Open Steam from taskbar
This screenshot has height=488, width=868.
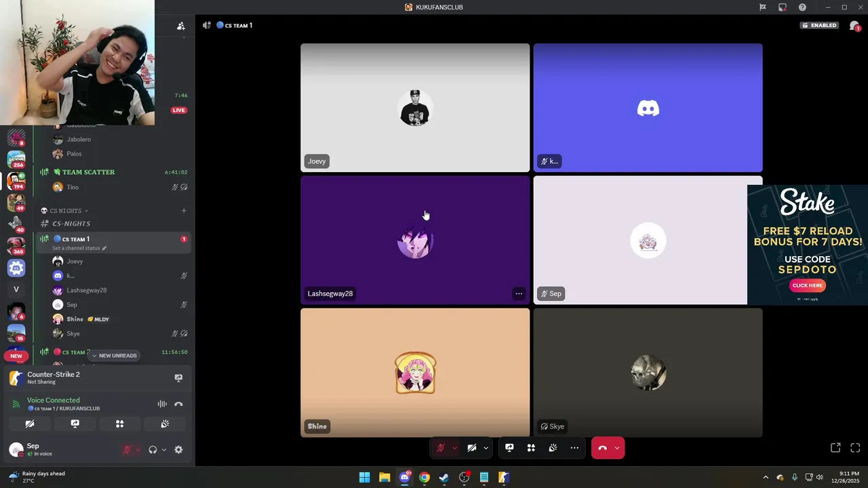tap(444, 477)
